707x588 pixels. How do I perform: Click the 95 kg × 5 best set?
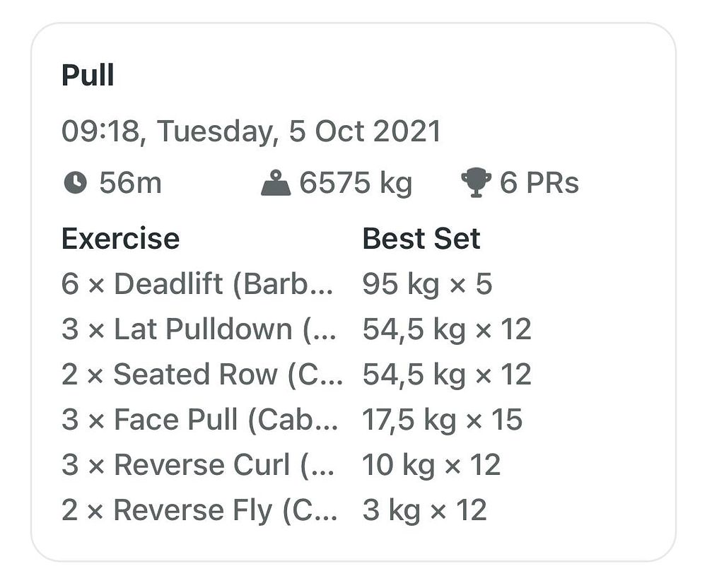click(427, 284)
